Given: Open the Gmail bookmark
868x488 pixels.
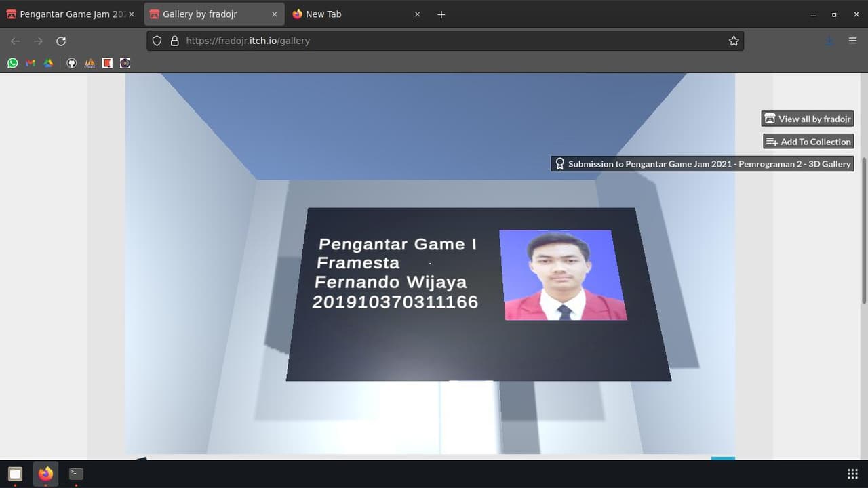Looking at the screenshot, I should click(x=31, y=63).
